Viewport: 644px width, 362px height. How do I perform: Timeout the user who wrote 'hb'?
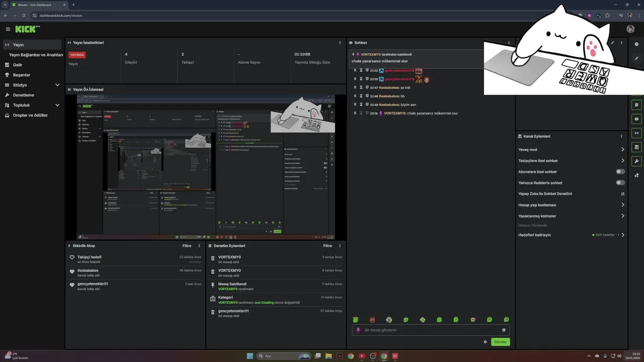pyautogui.click(x=361, y=96)
